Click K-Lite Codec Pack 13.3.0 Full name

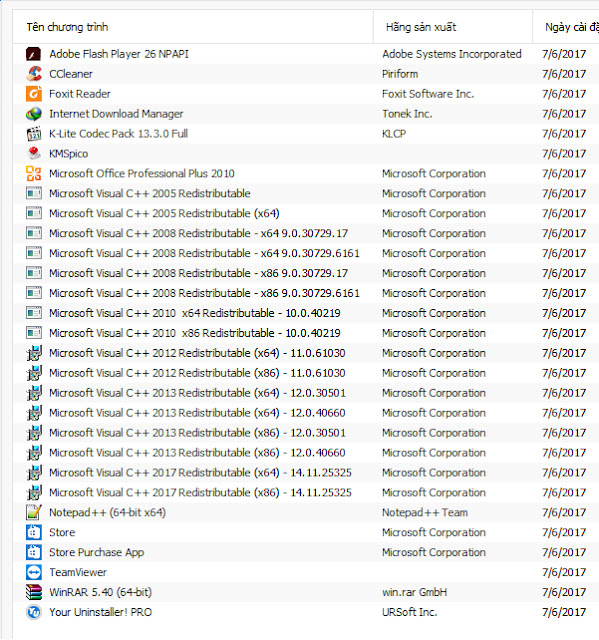tap(118, 134)
